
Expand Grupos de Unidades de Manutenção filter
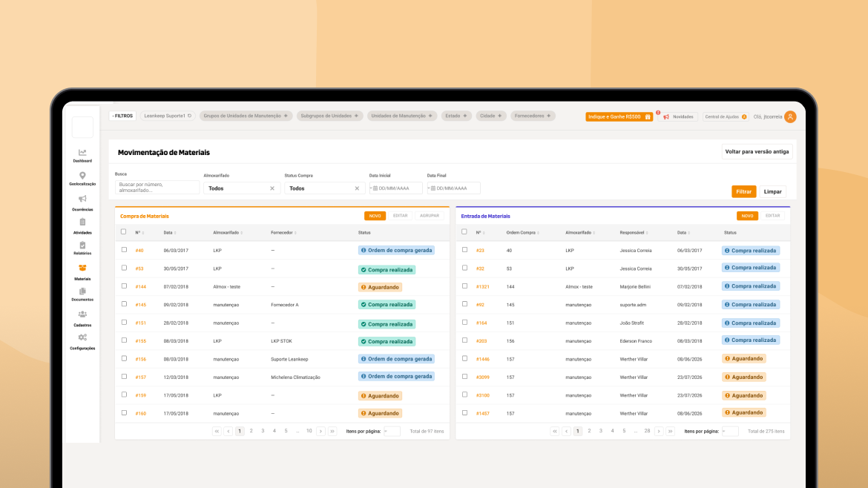246,116
